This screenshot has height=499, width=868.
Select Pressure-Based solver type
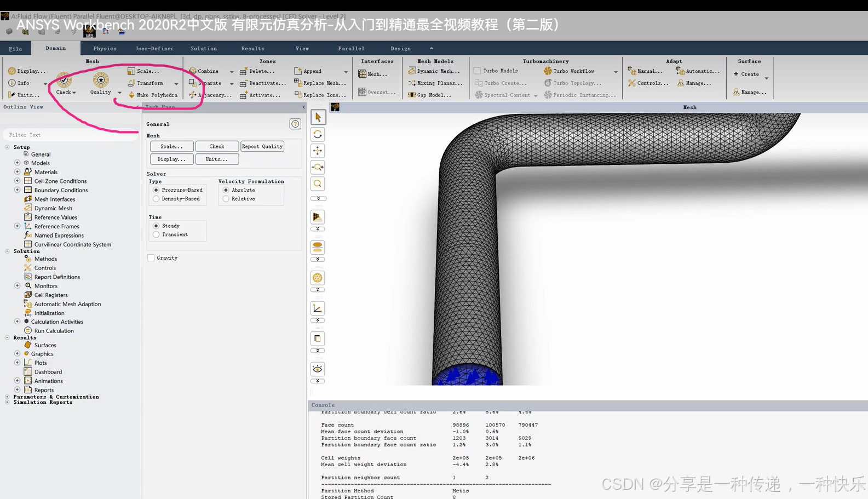[x=156, y=190]
